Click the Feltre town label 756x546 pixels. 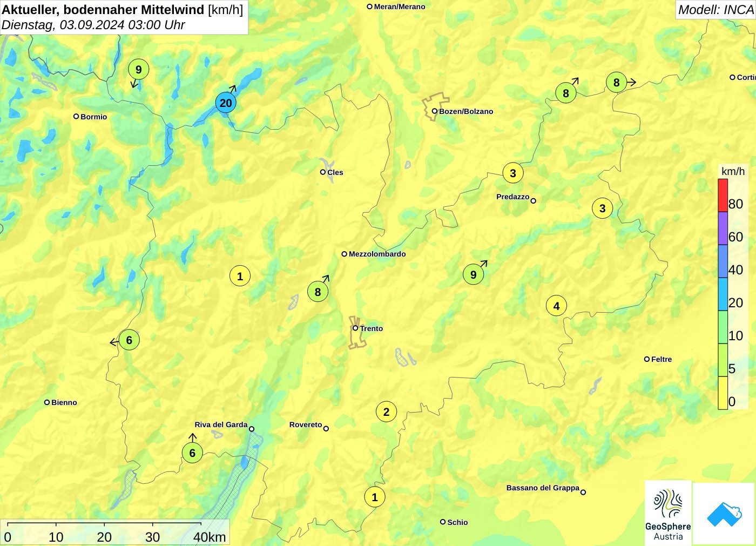click(661, 359)
